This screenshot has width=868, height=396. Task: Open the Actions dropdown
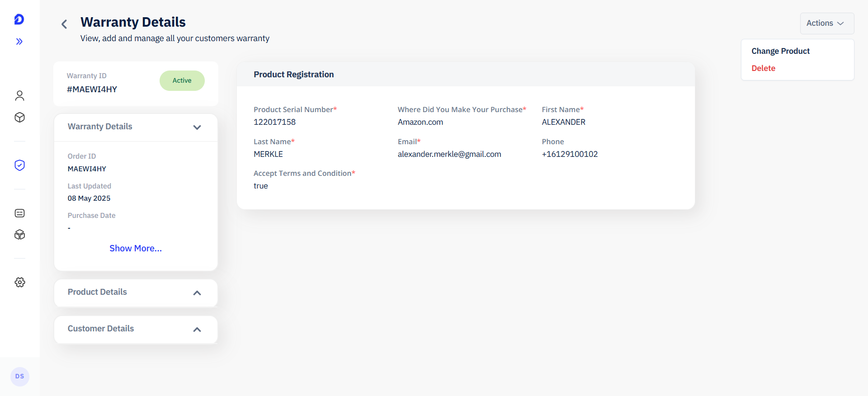[827, 24]
